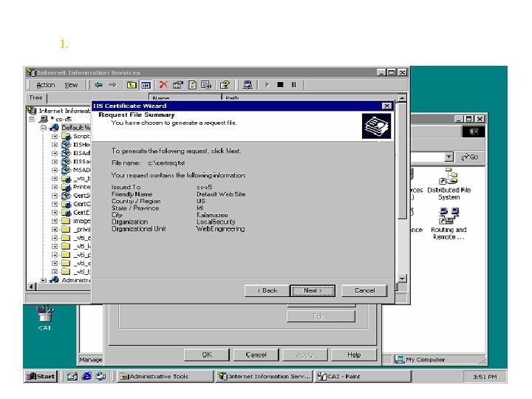Click the Pause item toolbar icon
The image size is (532, 399).
click(x=294, y=85)
